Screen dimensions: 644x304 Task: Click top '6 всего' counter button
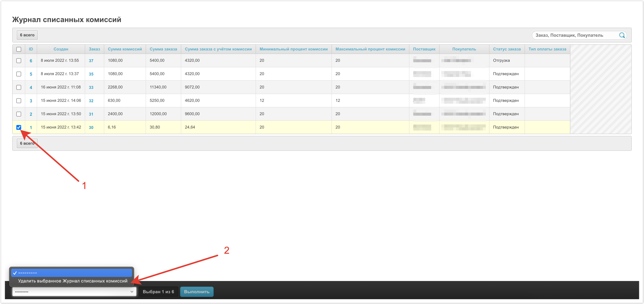tap(27, 35)
